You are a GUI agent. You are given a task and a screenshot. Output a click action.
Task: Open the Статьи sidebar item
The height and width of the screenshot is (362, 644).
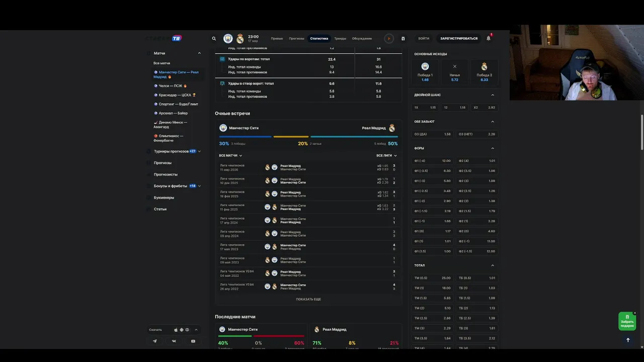point(160,209)
